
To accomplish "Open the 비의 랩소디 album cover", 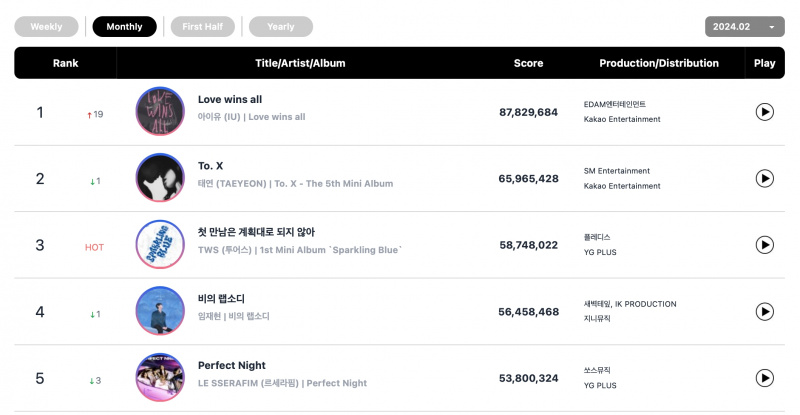I will pyautogui.click(x=160, y=311).
